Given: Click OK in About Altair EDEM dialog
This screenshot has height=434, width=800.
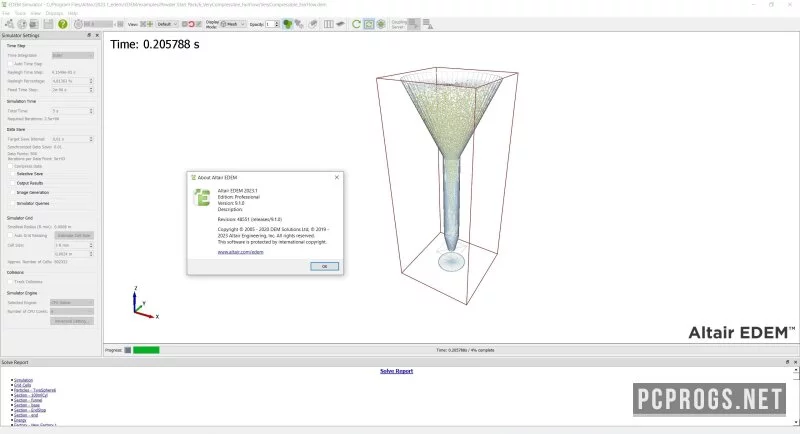Looking at the screenshot, I should tap(324, 266).
